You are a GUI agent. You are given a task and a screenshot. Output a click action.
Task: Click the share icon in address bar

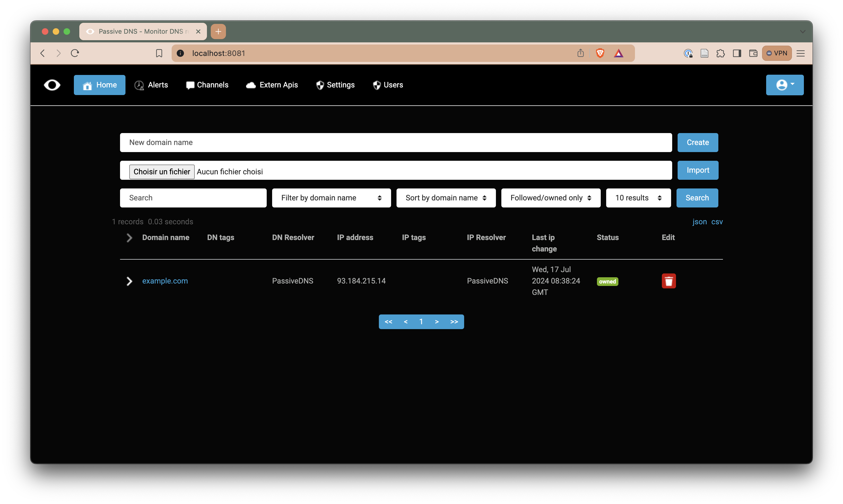tap(580, 53)
